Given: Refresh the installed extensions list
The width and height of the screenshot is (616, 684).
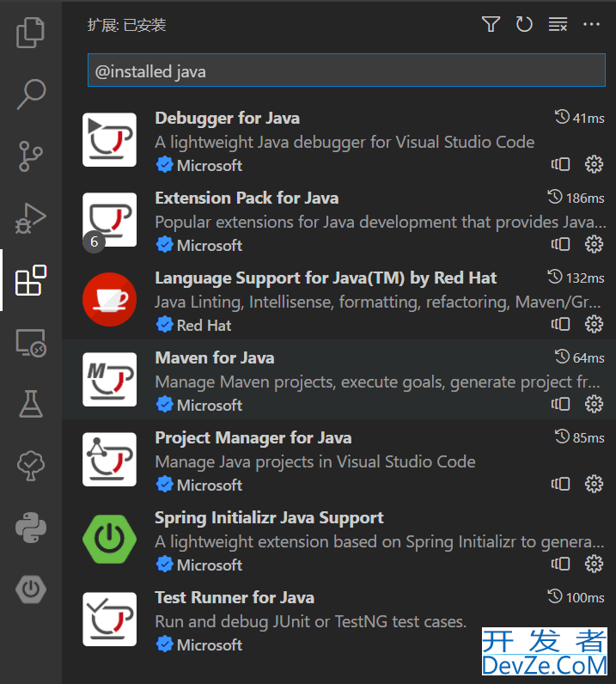Looking at the screenshot, I should tap(524, 24).
